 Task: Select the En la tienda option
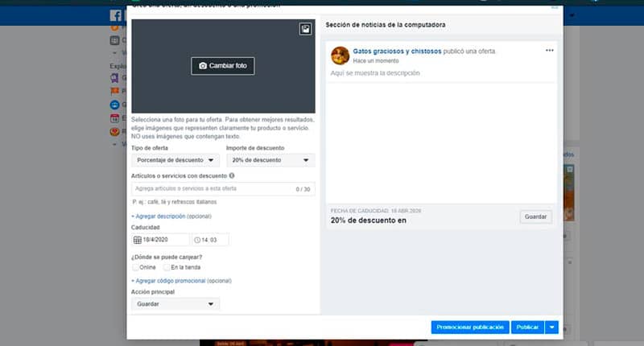pos(167,267)
